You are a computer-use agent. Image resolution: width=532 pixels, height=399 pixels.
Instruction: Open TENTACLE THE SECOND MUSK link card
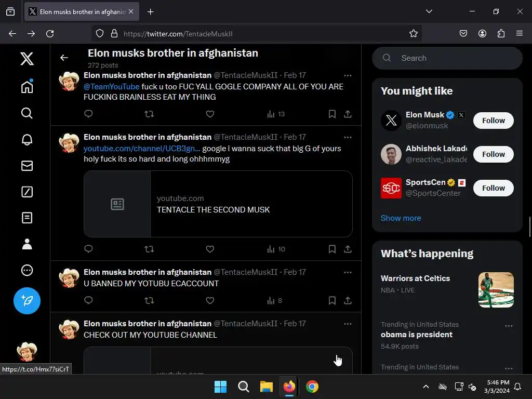click(x=218, y=204)
